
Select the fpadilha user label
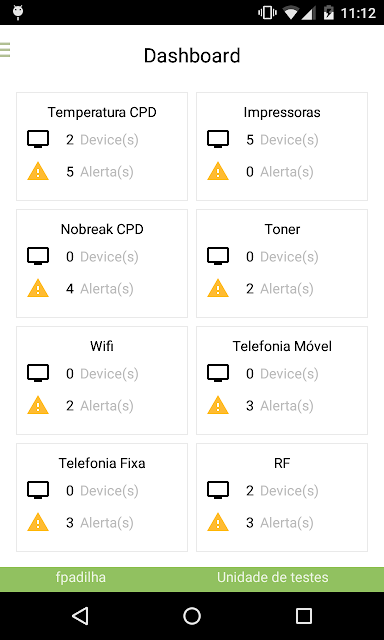click(x=81, y=577)
